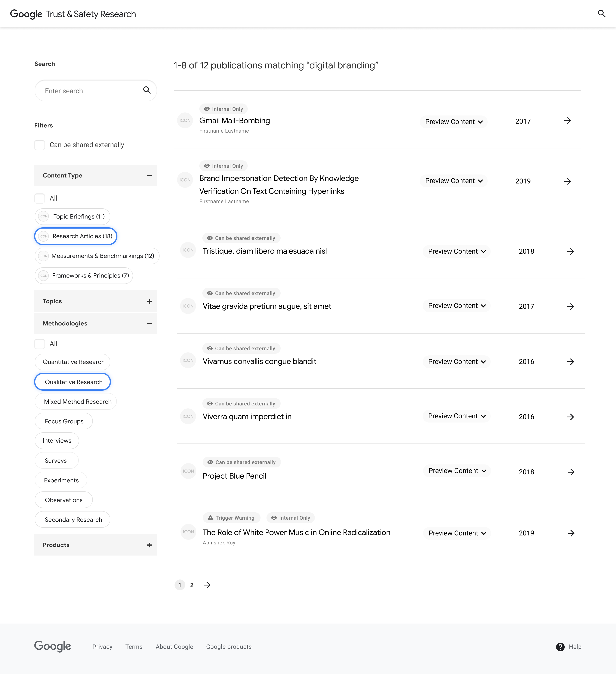616x674 pixels.
Task: Open search using the magnifying glass icon in the header
Action: tap(602, 14)
